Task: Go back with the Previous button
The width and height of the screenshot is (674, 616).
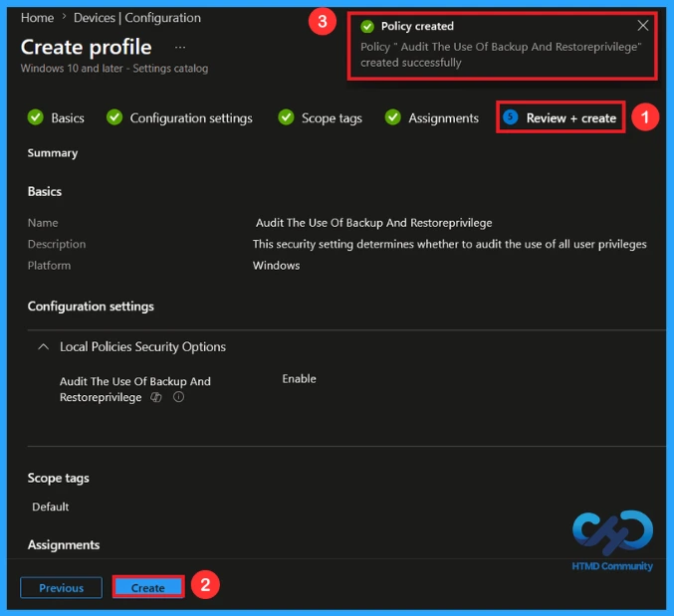Action: (x=61, y=588)
